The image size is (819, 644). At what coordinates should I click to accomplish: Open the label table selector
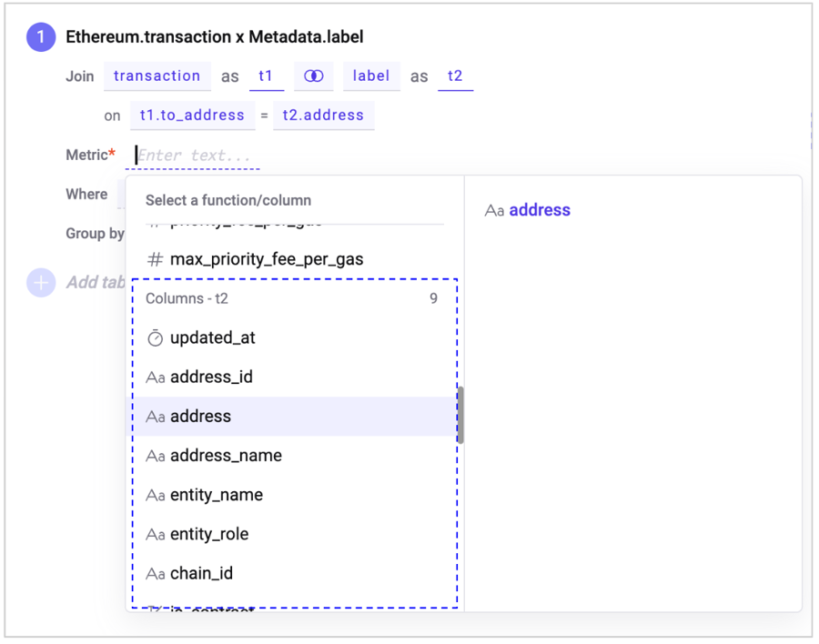(x=371, y=76)
